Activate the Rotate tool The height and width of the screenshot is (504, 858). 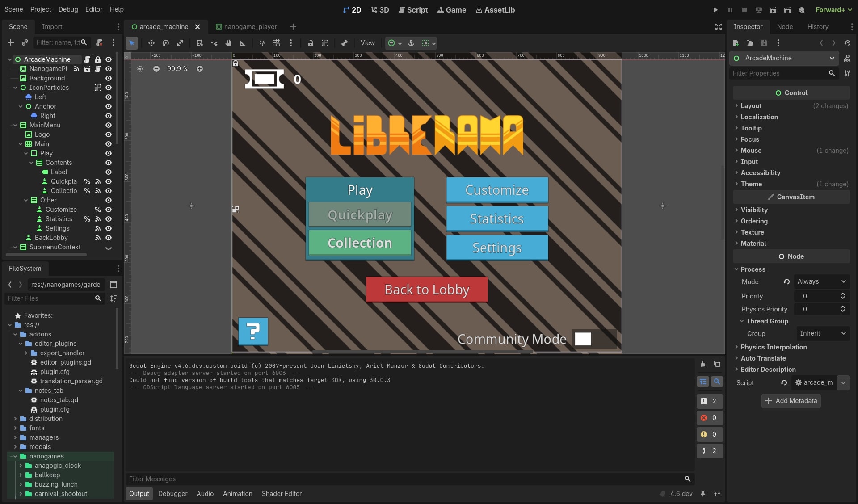pos(165,43)
